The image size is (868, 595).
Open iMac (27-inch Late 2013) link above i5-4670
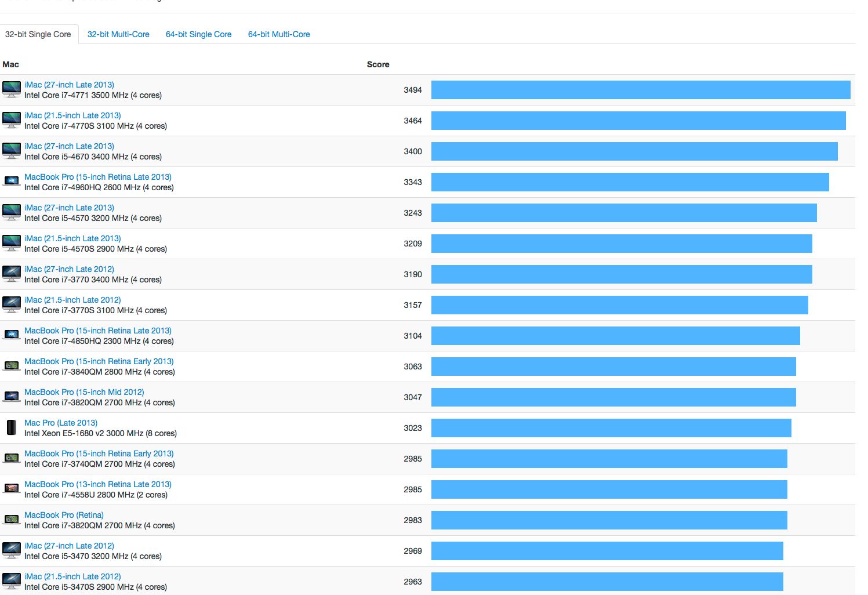click(x=69, y=146)
